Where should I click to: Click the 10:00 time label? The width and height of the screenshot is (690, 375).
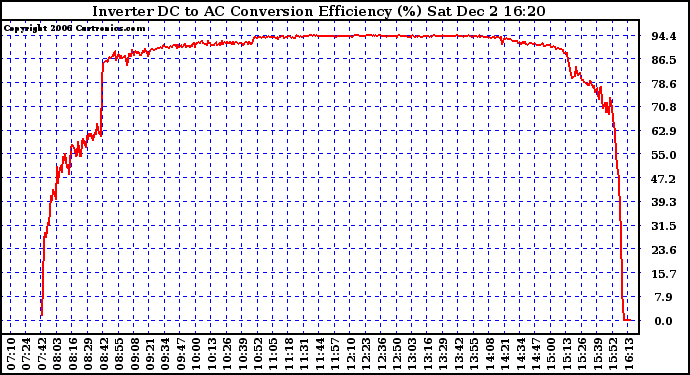(196, 354)
